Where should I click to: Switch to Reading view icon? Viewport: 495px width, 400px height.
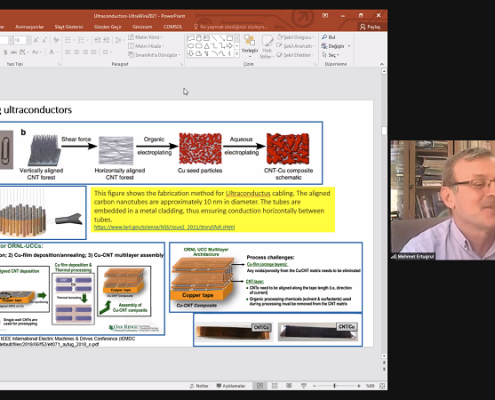289,386
